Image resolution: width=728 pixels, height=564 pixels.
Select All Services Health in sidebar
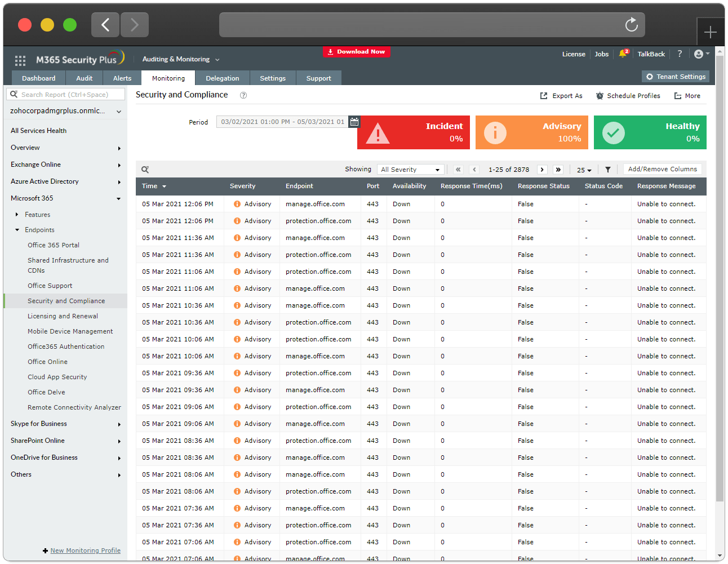(x=38, y=131)
